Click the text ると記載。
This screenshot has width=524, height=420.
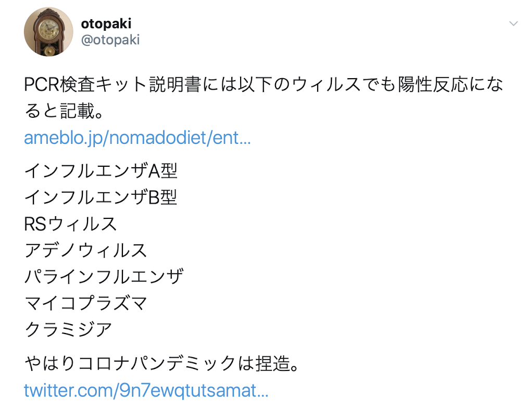[64, 111]
